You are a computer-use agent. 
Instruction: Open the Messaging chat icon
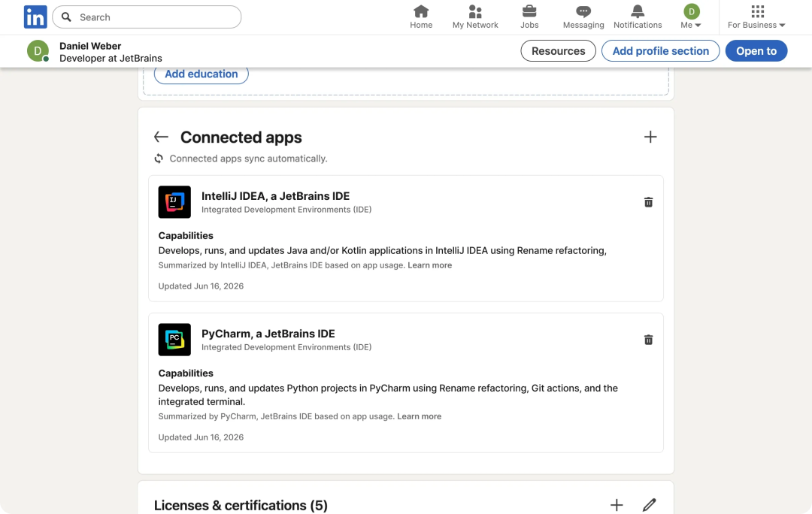[583, 11]
